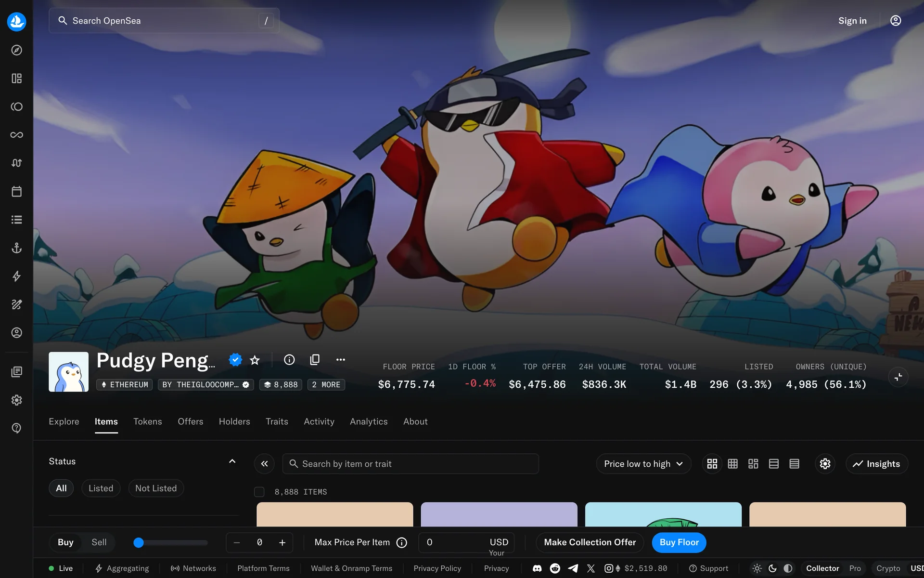Open the Activity tab
The height and width of the screenshot is (578, 924).
(x=319, y=421)
